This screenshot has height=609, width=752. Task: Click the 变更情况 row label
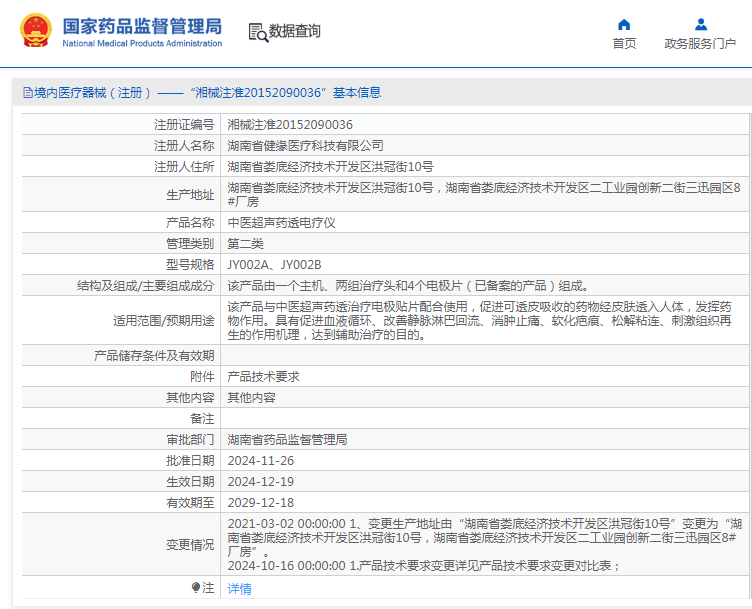[190, 545]
